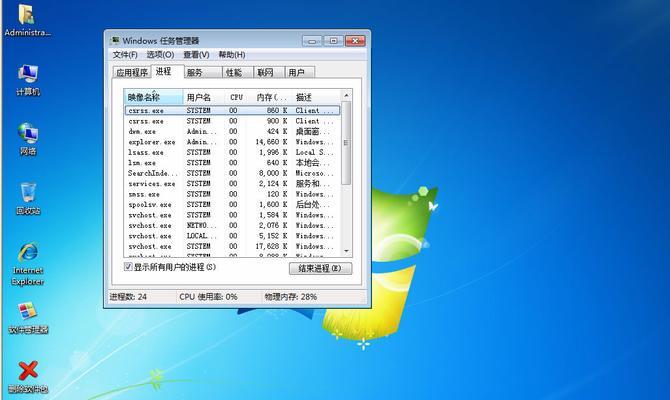Click the process list scrollbar thumb
The width and height of the screenshot is (670, 400).
click(x=346, y=143)
